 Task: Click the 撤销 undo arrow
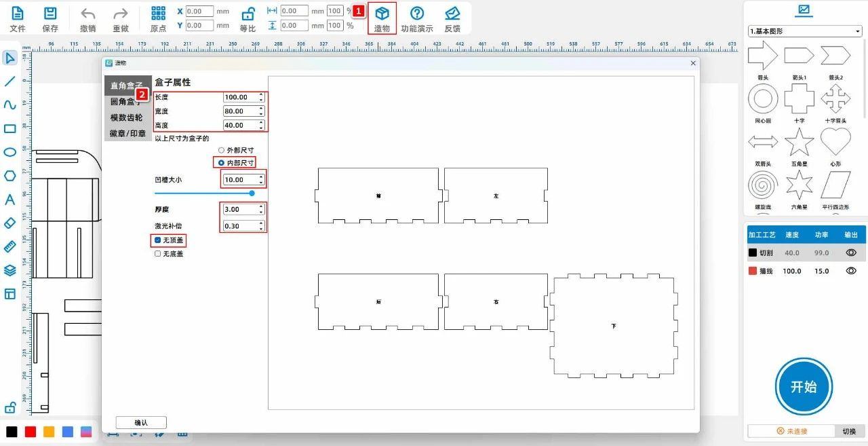pos(87,14)
